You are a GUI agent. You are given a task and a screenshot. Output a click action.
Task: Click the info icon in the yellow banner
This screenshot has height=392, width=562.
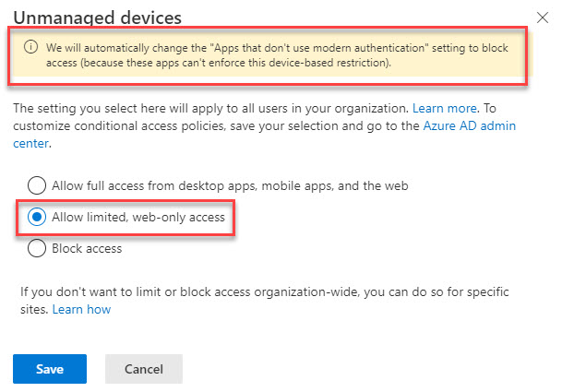click(30, 47)
